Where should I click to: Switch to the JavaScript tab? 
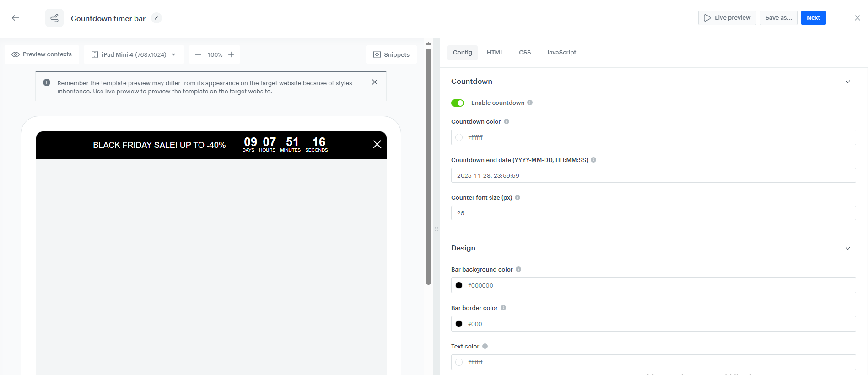click(561, 53)
